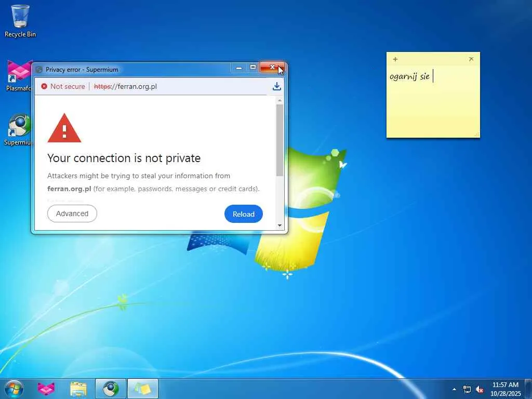Add a new sticky note with plus
Viewport: 532px width, 399px height.
click(395, 59)
